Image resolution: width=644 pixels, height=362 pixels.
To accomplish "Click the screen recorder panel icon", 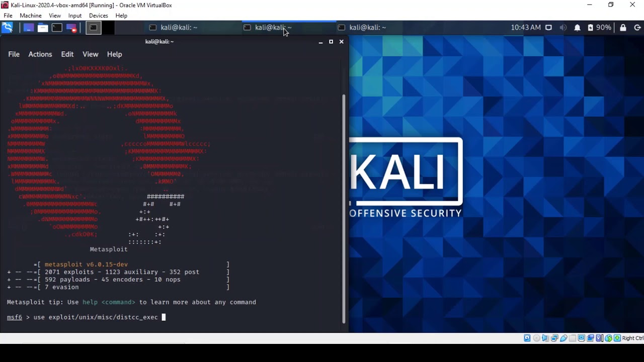I will point(71,28).
